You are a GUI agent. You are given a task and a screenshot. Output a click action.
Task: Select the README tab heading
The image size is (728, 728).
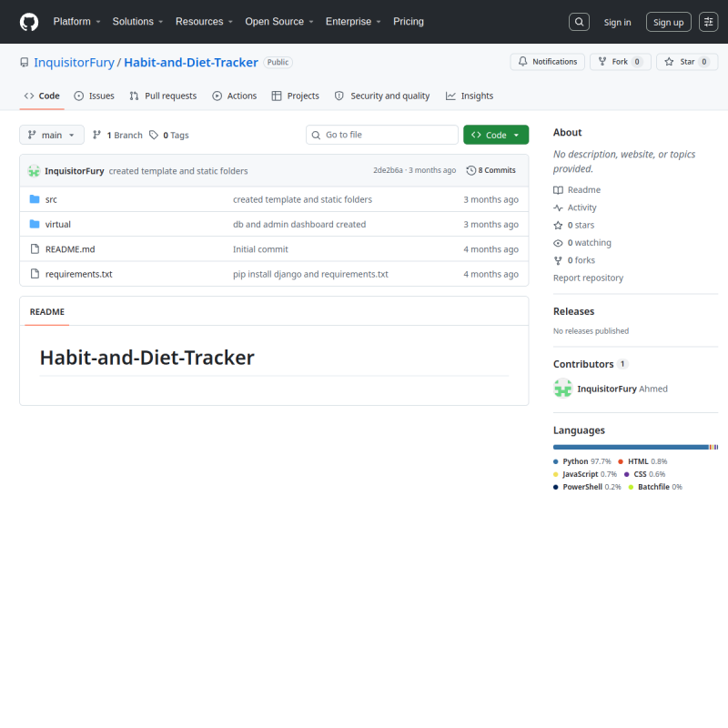[x=47, y=312]
